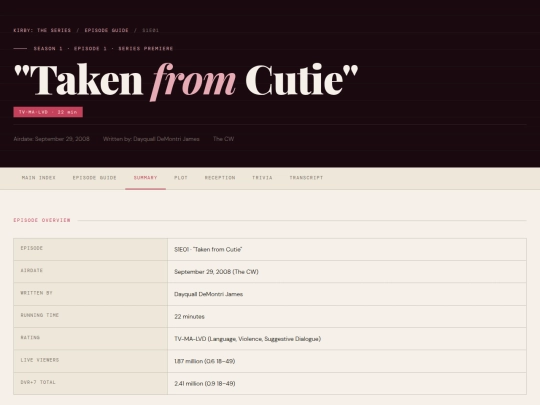Image resolution: width=540 pixels, height=405 pixels.
Task: Click the LIVE VIEWERS row label
Action: click(91, 361)
